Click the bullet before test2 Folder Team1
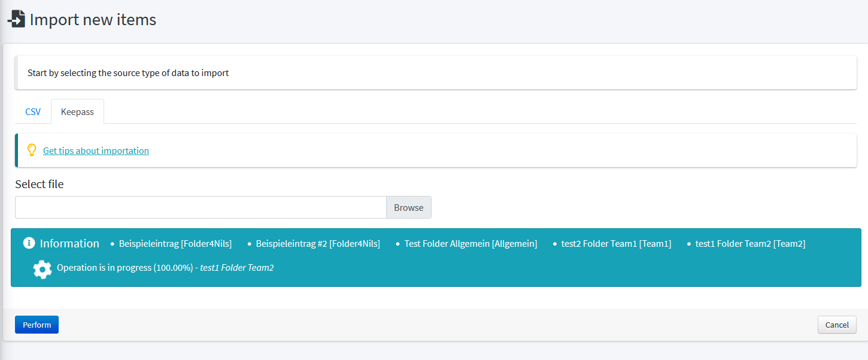The width and height of the screenshot is (868, 360). [554, 243]
